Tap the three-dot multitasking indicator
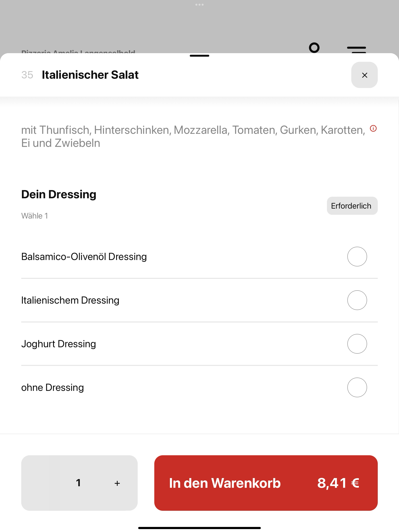 (199, 4)
